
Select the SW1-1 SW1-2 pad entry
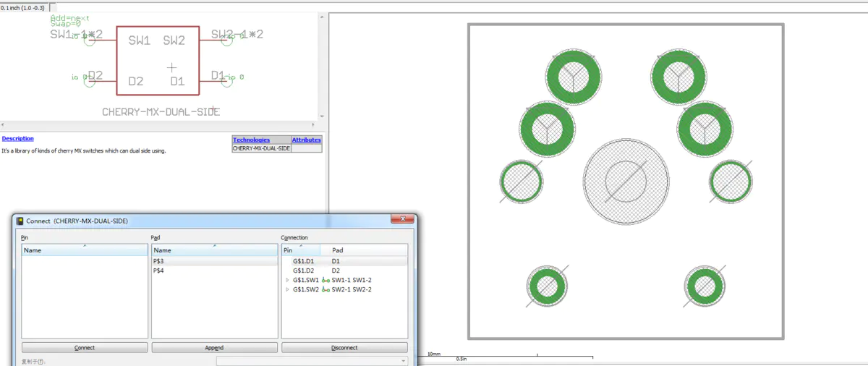pyautogui.click(x=352, y=280)
